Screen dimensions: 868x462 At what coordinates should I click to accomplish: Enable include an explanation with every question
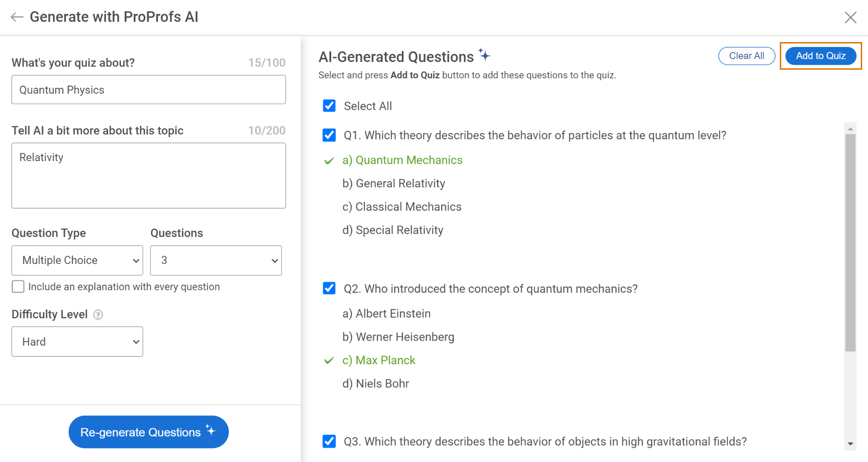tap(18, 287)
